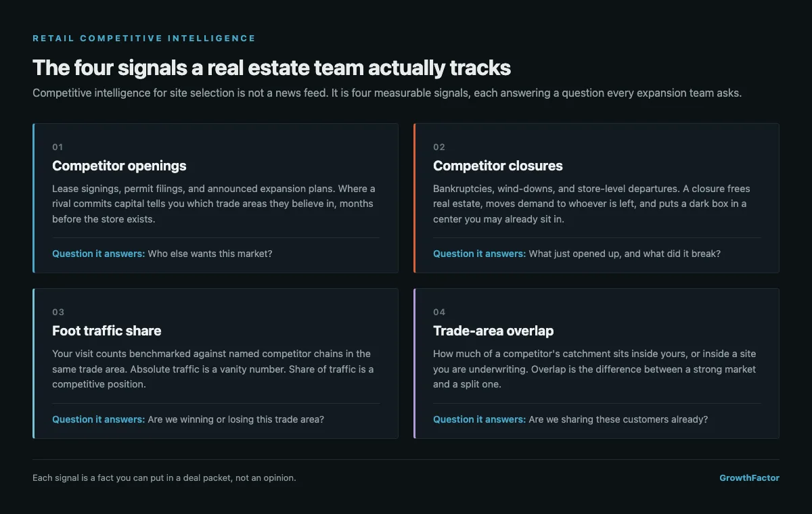The height and width of the screenshot is (514, 812).
Task: Click 'Question it answers:' label in Foot traffic share card
Action: pos(99,419)
